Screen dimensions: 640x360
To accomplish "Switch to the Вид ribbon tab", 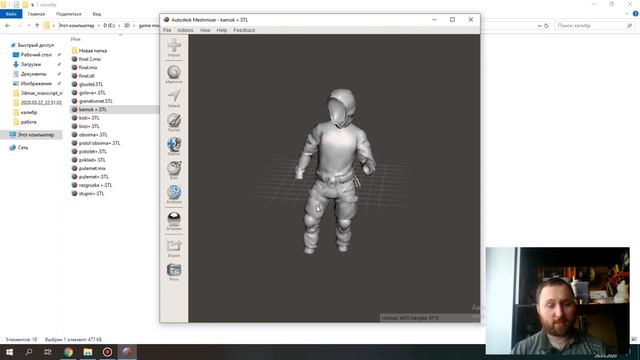I will (x=97, y=14).
